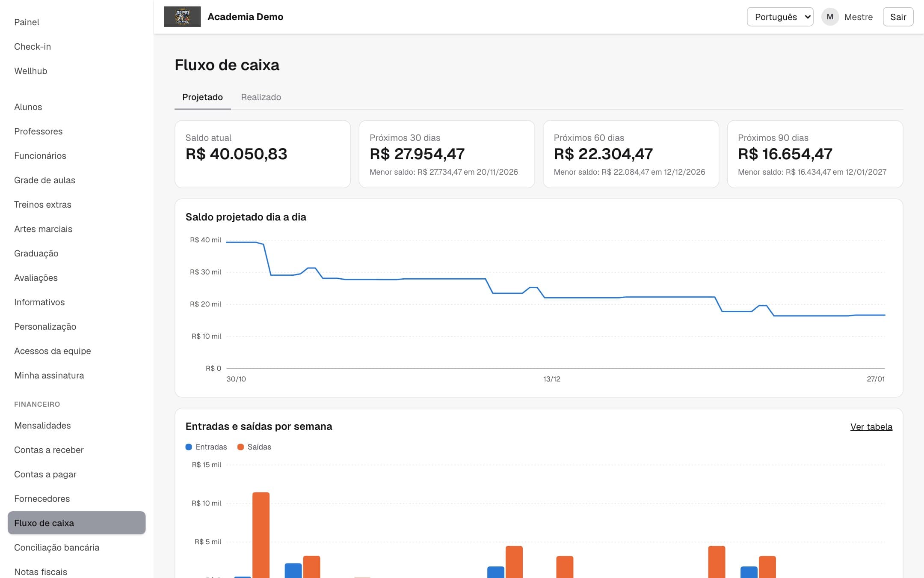Switch to the Realizado tab

coord(261,97)
